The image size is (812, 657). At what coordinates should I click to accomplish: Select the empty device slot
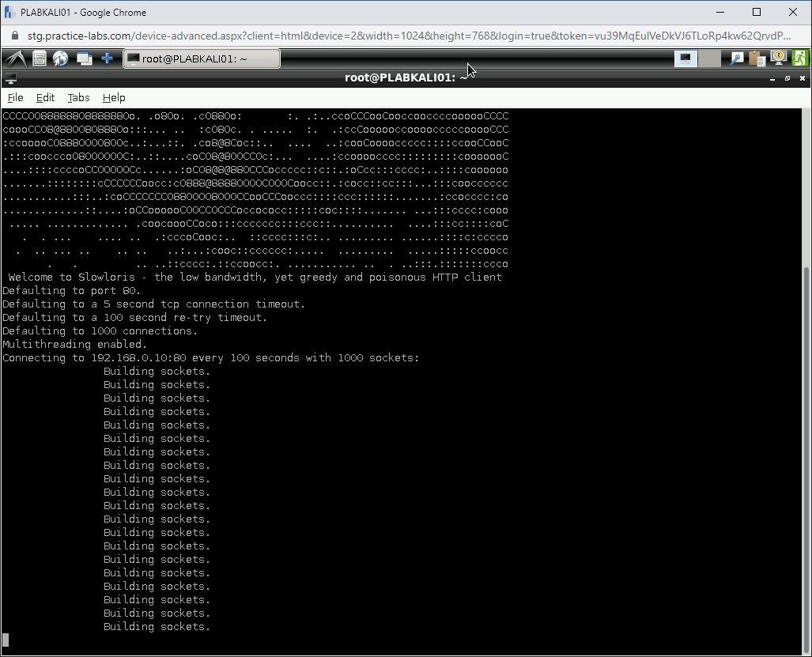[x=710, y=58]
